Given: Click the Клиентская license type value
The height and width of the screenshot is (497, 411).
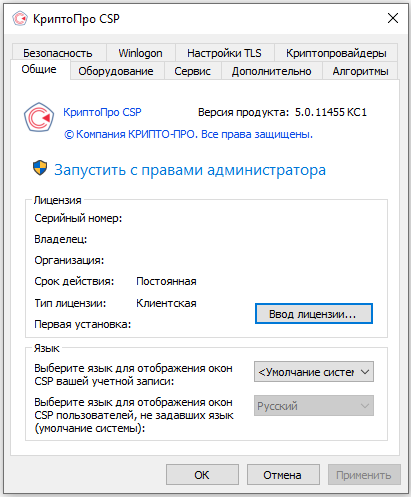Looking at the screenshot, I should point(166,303).
